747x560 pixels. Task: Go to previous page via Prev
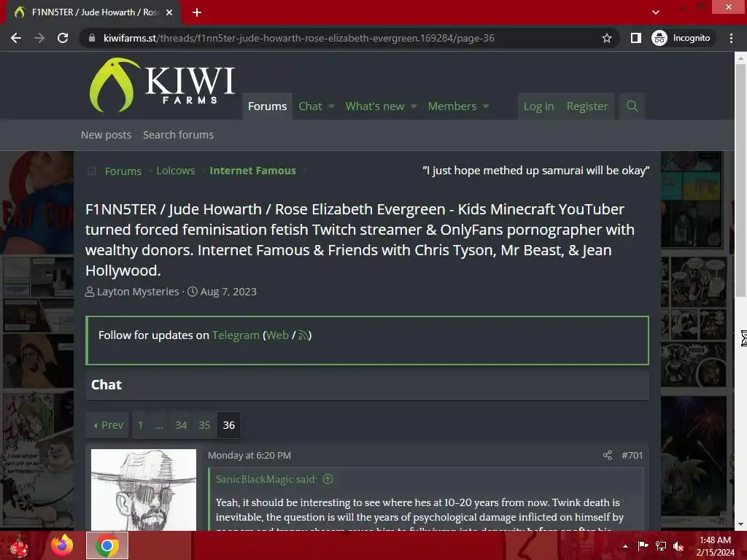[x=109, y=425]
